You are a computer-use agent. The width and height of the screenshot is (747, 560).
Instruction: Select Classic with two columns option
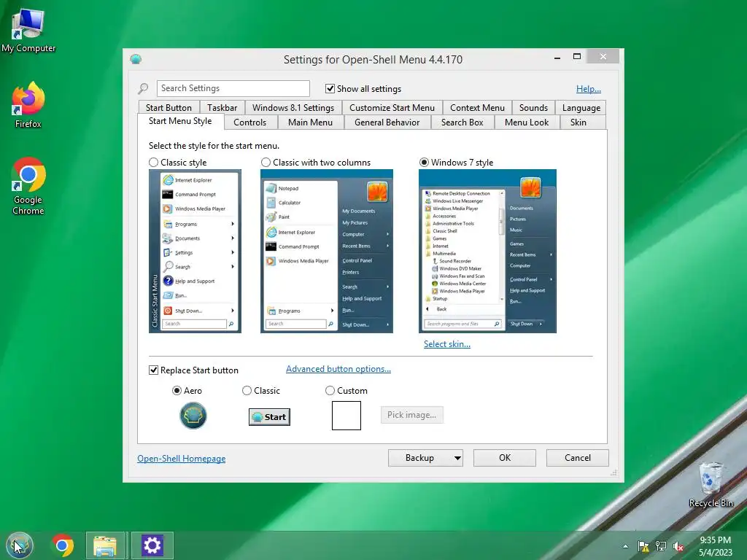tap(266, 163)
